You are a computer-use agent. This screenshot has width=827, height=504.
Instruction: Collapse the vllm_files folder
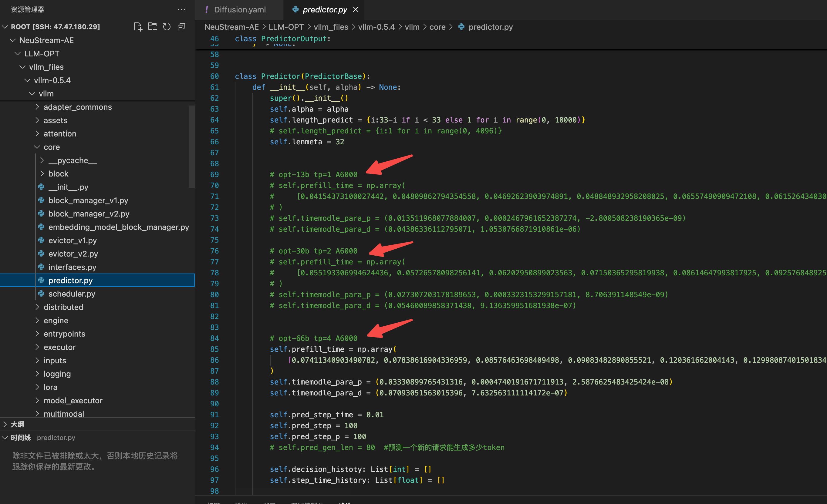(23, 67)
